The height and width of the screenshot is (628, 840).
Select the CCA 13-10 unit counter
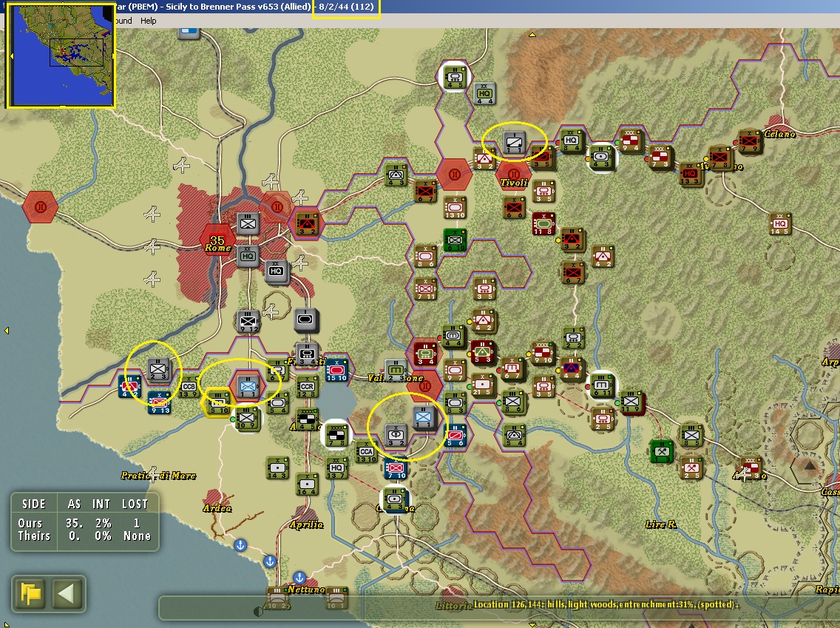367,453
